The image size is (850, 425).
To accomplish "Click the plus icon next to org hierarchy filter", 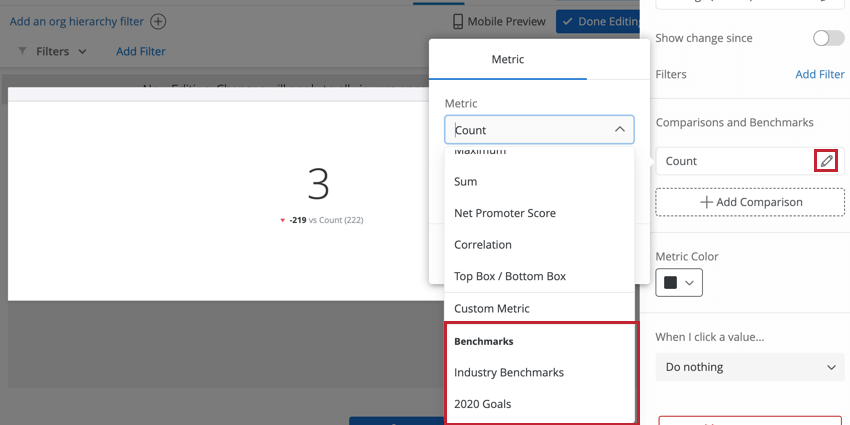I will 158,22.
